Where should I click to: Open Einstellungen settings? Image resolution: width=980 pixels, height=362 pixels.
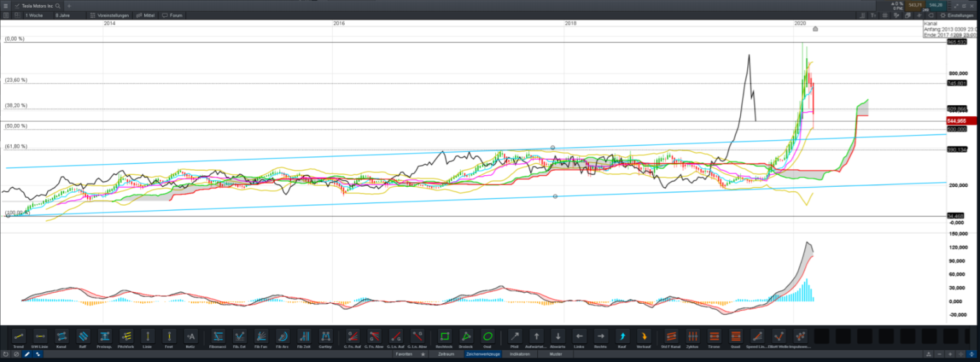[957, 15]
